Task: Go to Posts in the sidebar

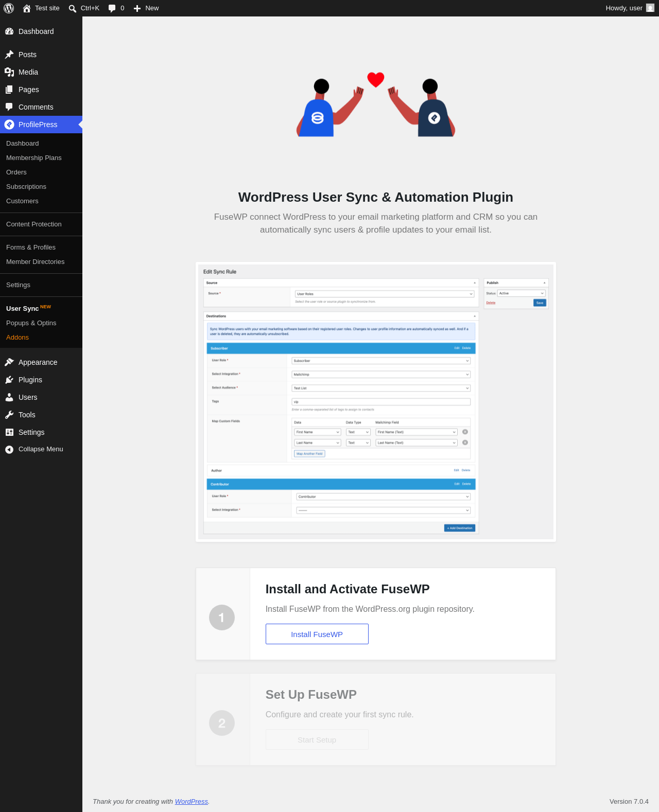Action: click(x=41, y=55)
